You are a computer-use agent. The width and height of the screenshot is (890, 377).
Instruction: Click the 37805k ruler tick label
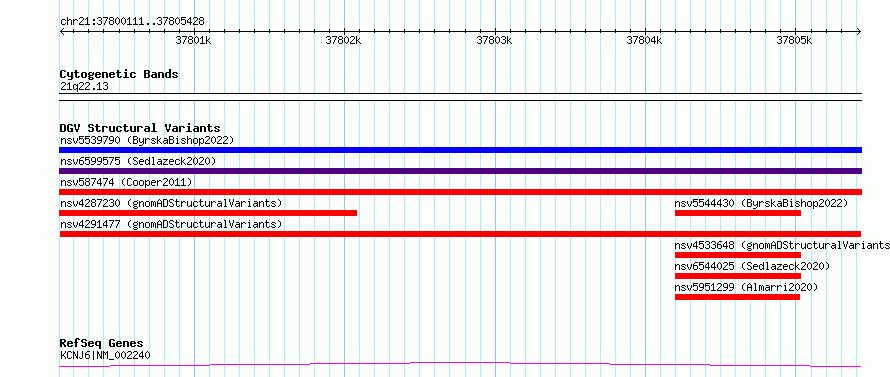(795, 40)
